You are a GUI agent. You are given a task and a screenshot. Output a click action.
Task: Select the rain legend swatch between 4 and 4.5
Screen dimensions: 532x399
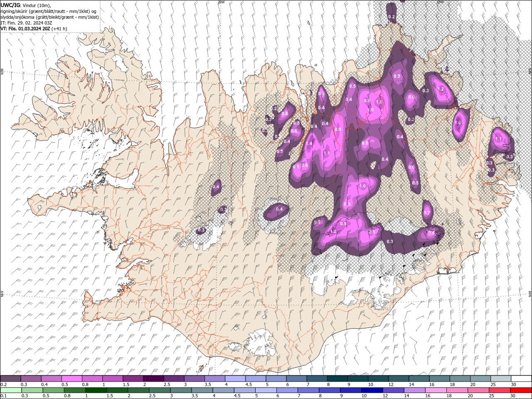pos(223,390)
